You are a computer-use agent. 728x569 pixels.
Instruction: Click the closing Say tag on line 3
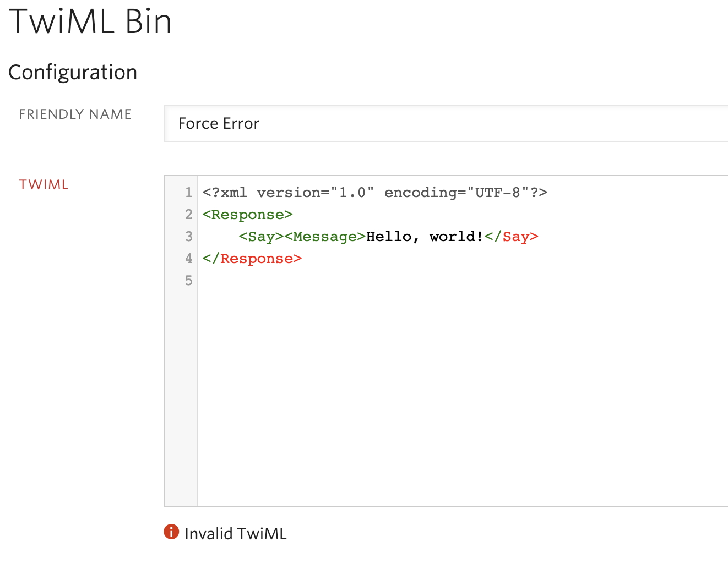click(511, 237)
